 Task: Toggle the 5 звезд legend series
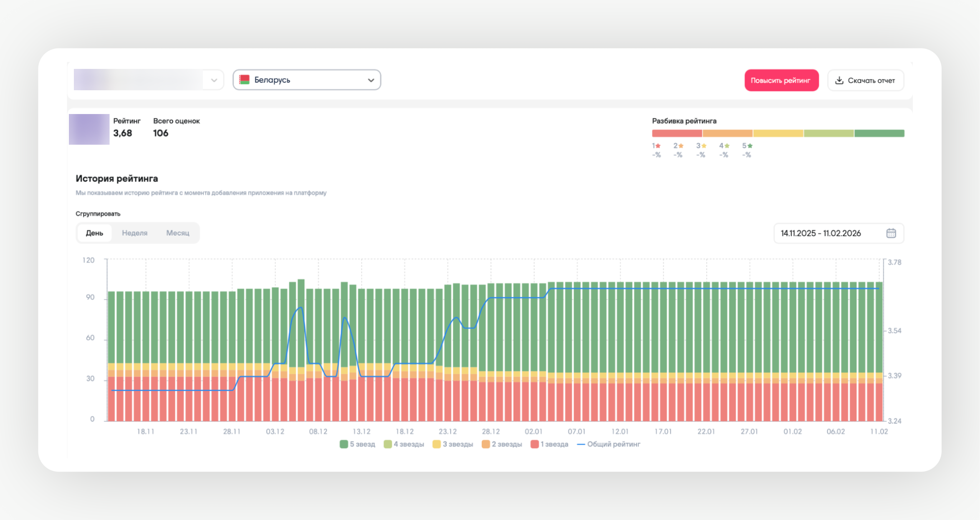357,444
